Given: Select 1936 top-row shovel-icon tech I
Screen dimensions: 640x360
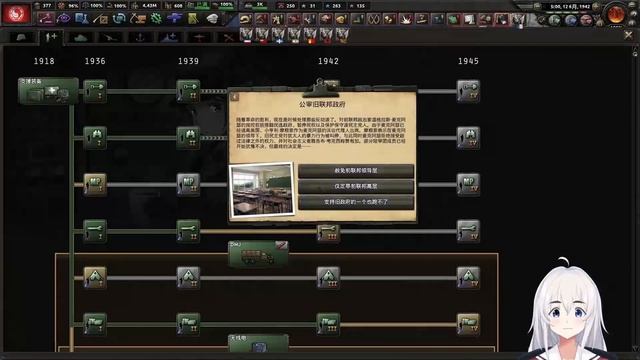Looking at the screenshot, I should (95, 91).
